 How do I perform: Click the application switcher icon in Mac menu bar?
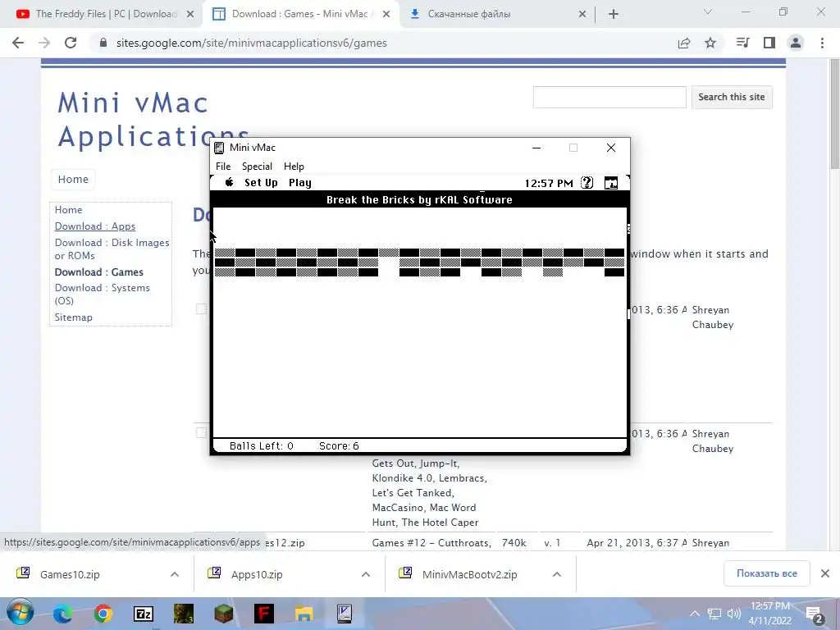[610, 183]
